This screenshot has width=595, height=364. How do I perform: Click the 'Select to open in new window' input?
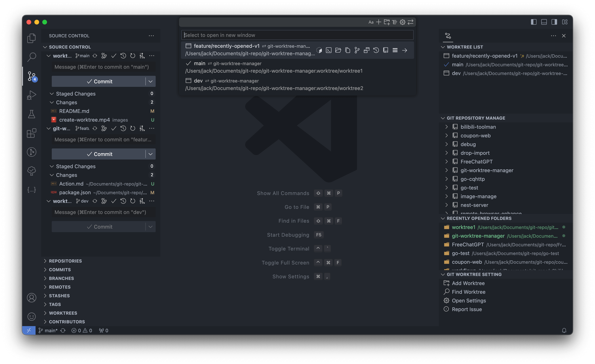[297, 35]
